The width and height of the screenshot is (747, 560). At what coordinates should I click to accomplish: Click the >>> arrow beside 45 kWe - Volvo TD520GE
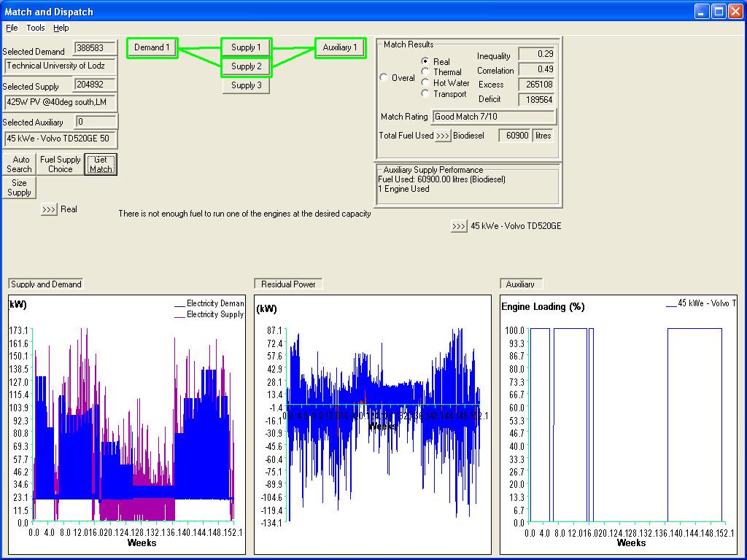(x=458, y=226)
